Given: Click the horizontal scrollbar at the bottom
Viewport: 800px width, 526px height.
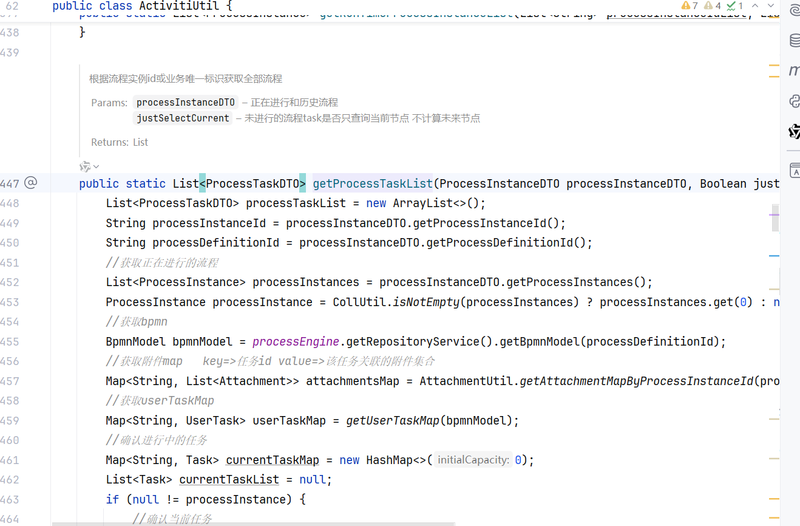Looking at the screenshot, I should point(254,524).
